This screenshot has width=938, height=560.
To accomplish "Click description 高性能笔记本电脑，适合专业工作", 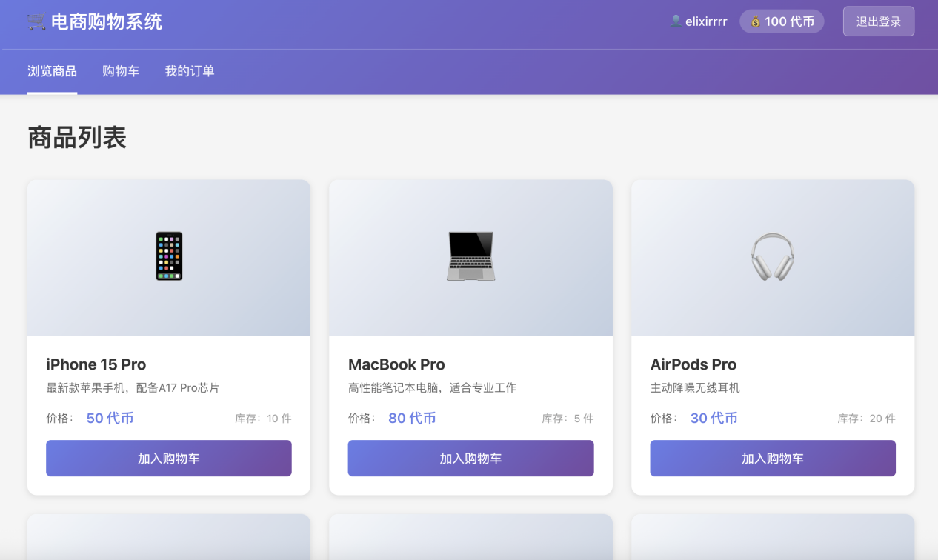I will tap(433, 388).
